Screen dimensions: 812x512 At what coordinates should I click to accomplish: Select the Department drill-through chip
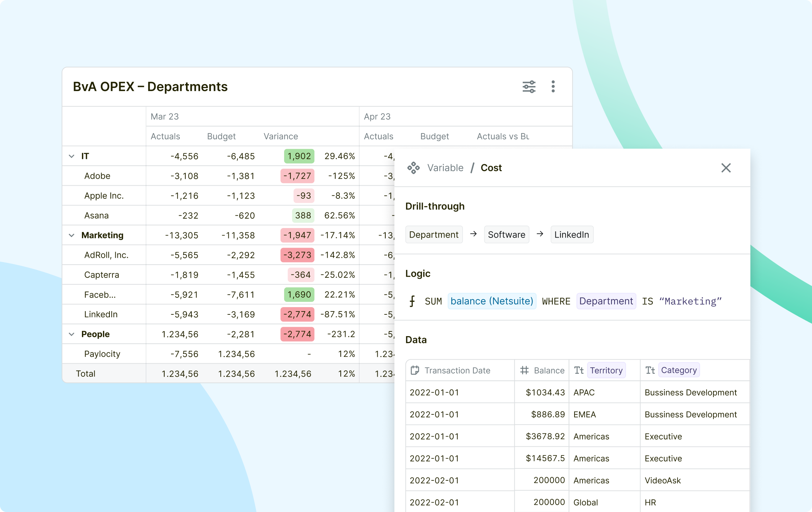point(434,235)
